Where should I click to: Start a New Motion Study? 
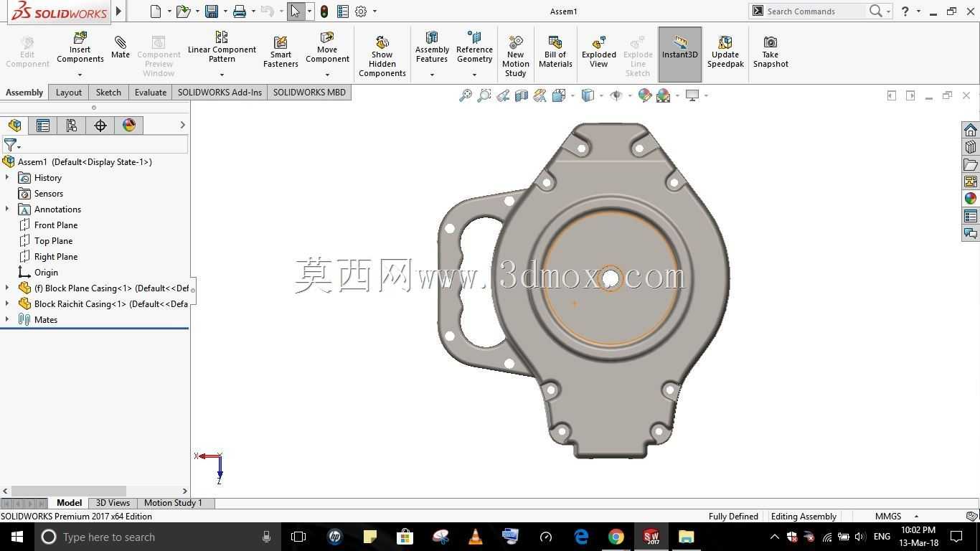515,56
